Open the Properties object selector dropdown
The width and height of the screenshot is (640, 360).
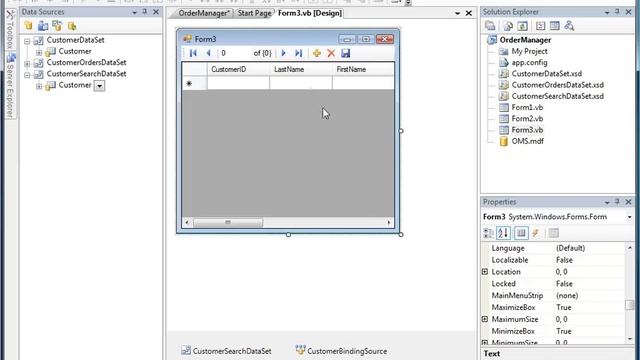tap(629, 217)
